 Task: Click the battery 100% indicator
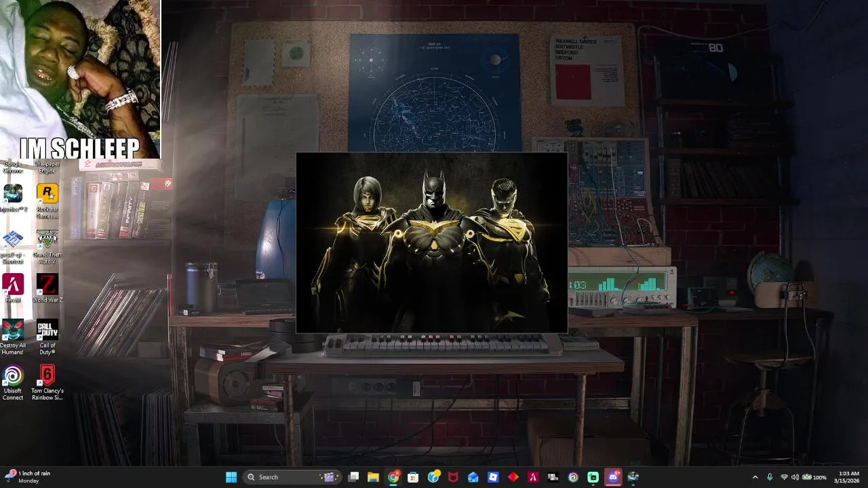click(814, 477)
